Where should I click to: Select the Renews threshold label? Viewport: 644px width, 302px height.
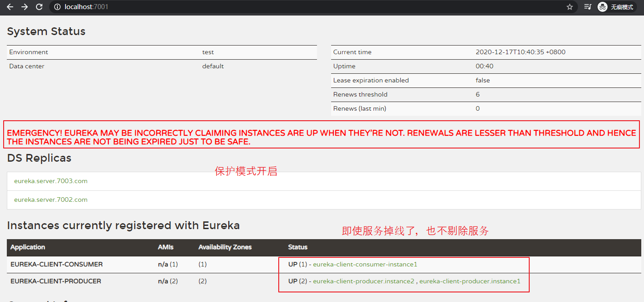[360, 94]
